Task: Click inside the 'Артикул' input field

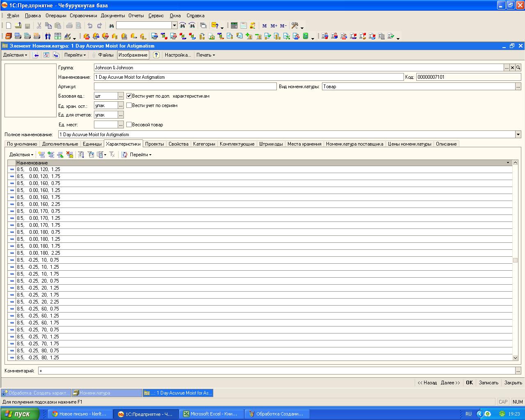Action: [185, 87]
